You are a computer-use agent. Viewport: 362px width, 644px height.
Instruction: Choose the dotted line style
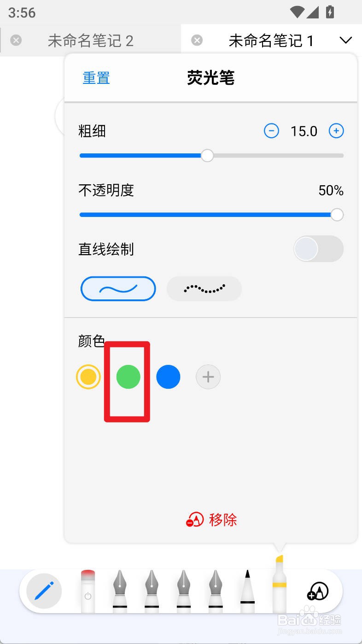pos(204,289)
